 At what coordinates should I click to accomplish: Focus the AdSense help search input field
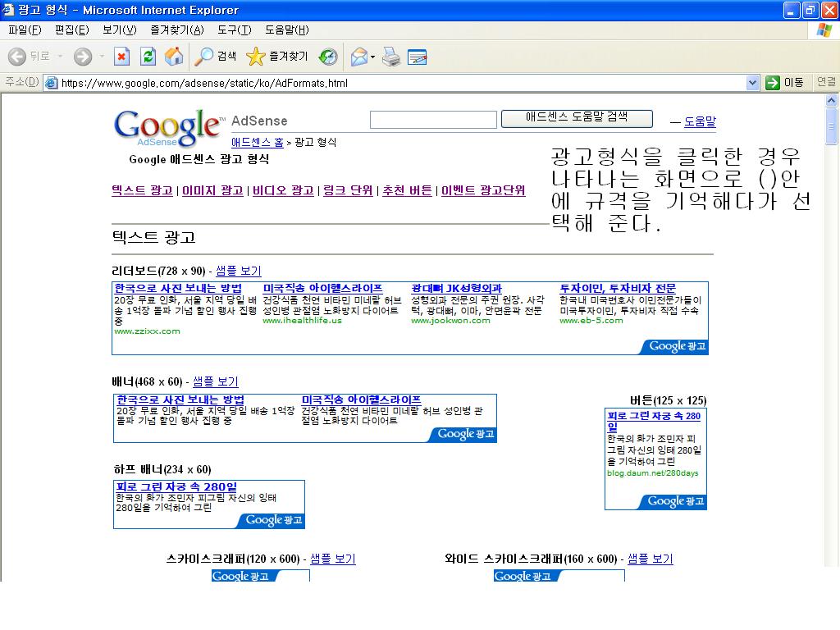point(433,120)
